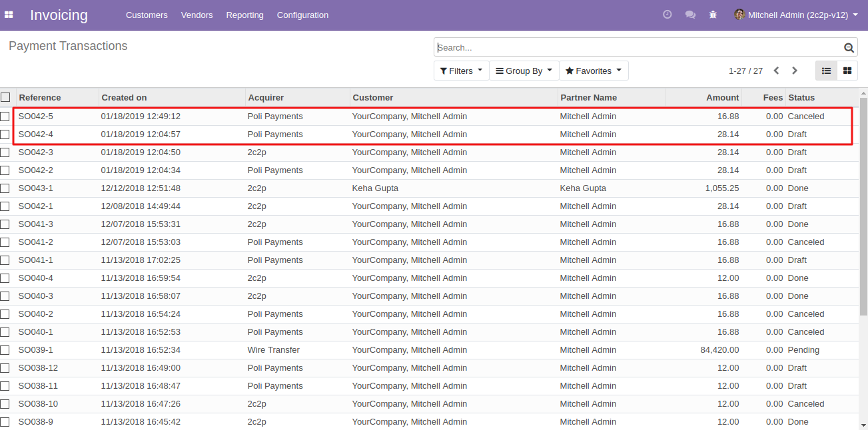
Task: Check the SO038-12 row checkbox
Action: (5, 368)
